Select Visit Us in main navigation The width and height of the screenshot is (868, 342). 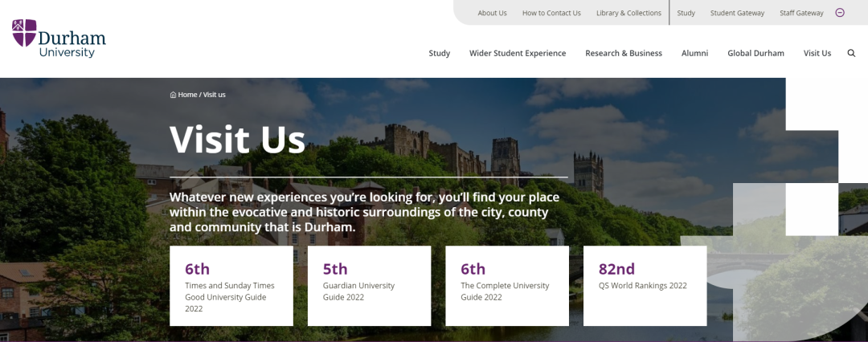[817, 53]
